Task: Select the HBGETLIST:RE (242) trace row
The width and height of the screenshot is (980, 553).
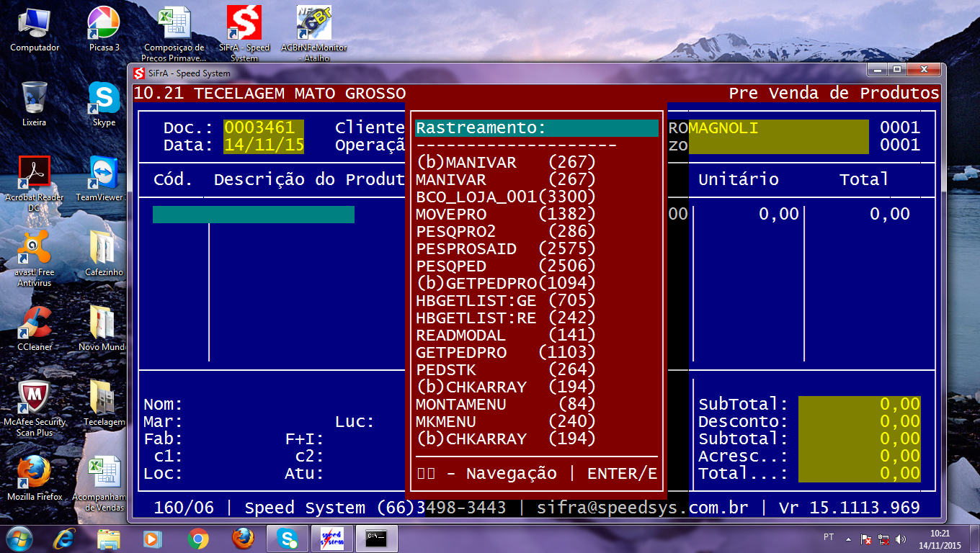Action: (x=506, y=318)
